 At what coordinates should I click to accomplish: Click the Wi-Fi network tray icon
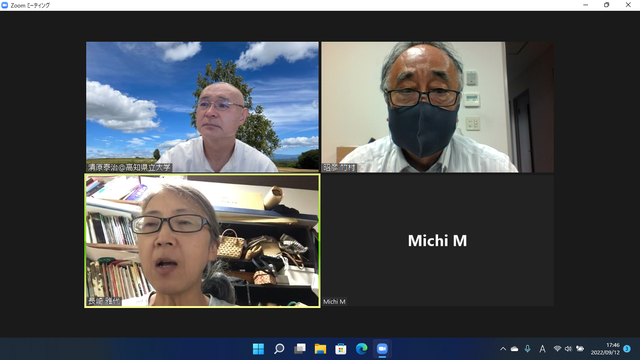[x=557, y=349]
